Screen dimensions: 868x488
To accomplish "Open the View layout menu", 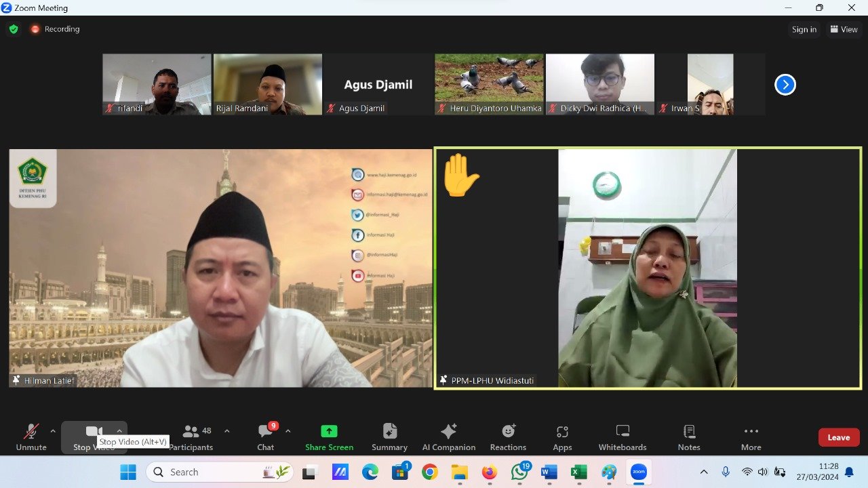I will coord(844,29).
